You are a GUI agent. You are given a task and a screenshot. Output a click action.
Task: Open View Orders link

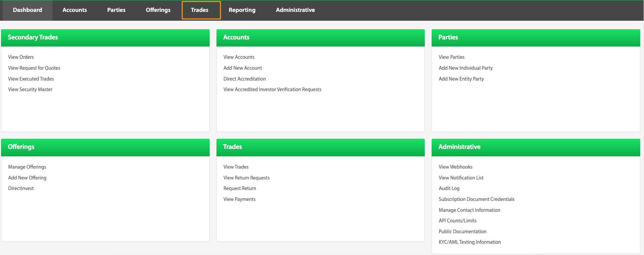coord(21,57)
